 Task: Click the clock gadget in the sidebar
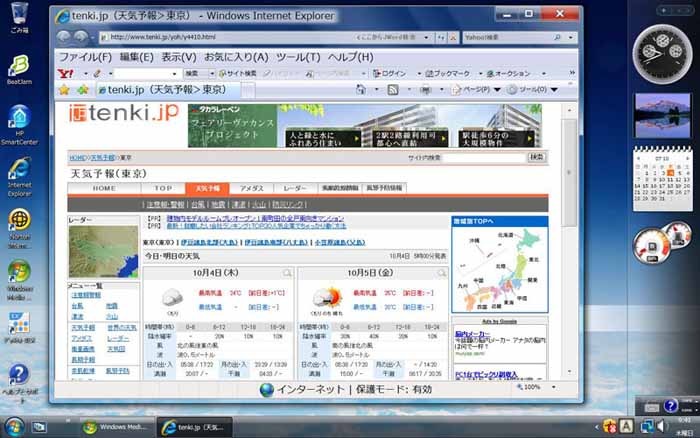[662, 54]
